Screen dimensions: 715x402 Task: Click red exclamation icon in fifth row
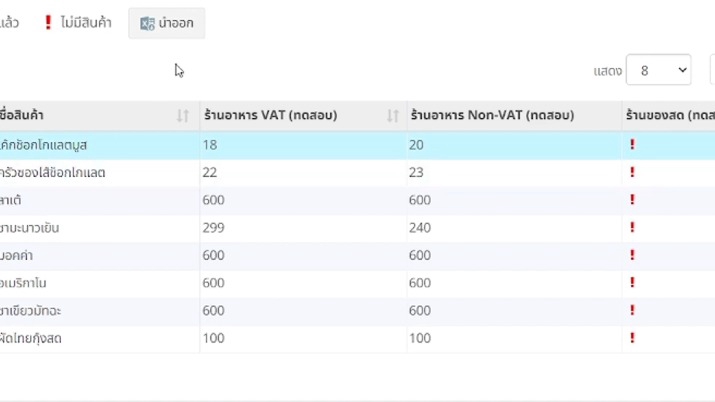click(632, 256)
